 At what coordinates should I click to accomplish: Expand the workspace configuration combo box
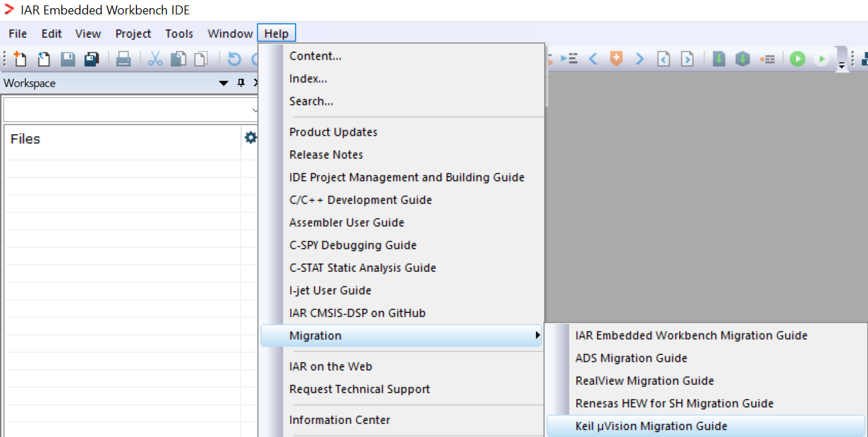pos(255,110)
